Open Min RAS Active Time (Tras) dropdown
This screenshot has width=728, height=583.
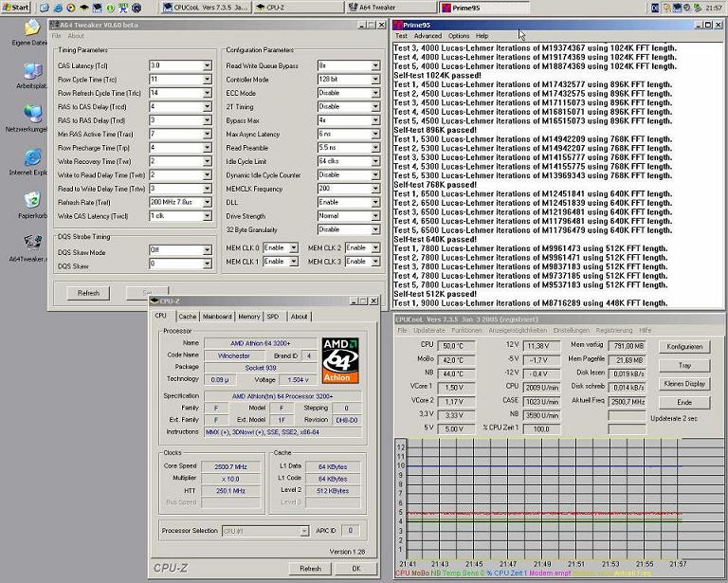coord(207,135)
